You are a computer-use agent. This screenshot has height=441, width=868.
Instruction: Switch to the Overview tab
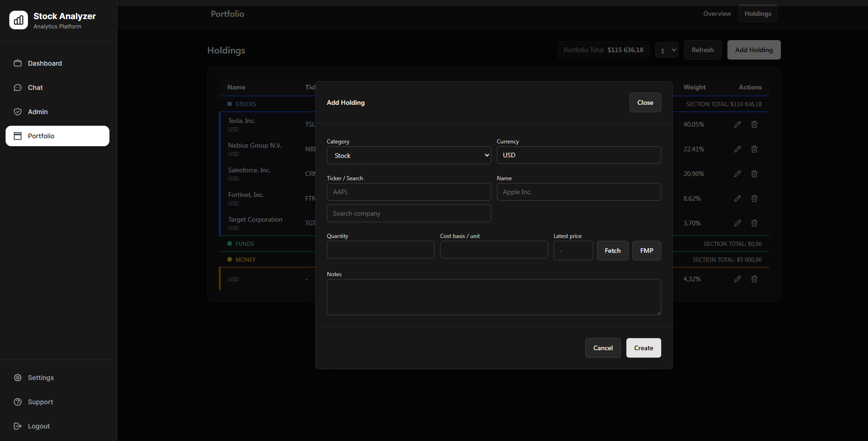[x=717, y=14]
